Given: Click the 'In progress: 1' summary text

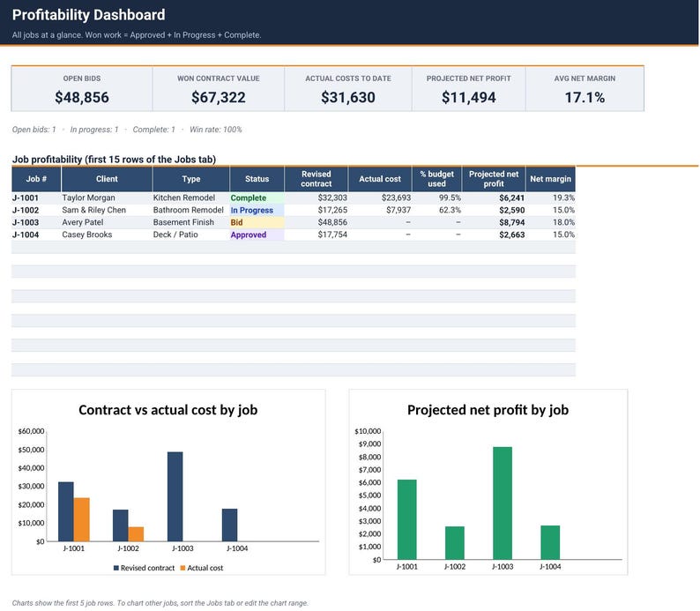Looking at the screenshot, I should coord(94,130).
